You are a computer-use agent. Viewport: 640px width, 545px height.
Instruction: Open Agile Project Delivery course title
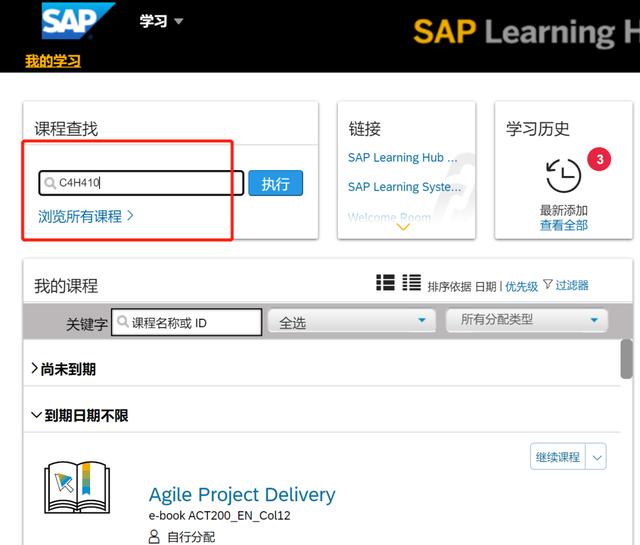coord(242,495)
